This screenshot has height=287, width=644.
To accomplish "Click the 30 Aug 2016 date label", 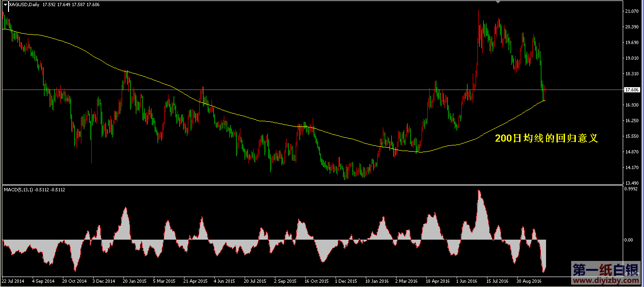I will click(529, 281).
